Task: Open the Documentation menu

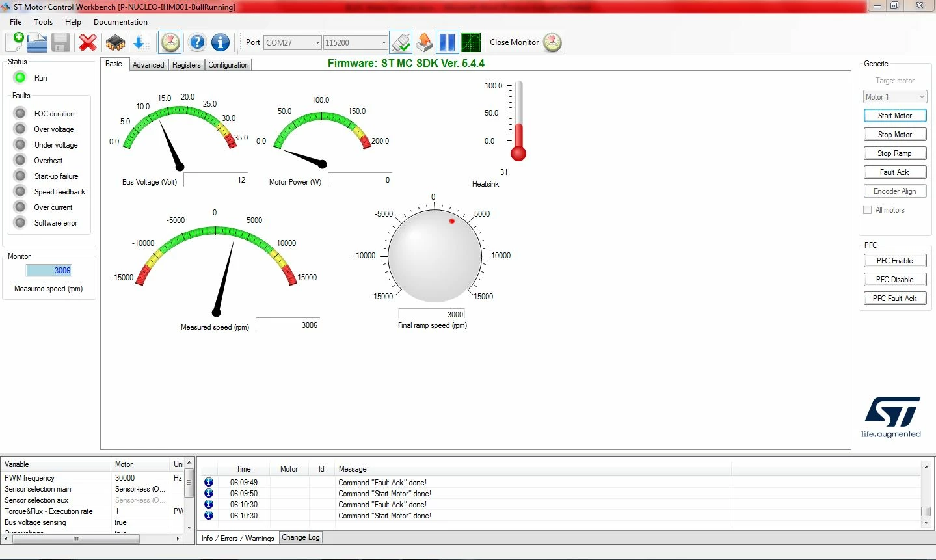Action: (120, 22)
